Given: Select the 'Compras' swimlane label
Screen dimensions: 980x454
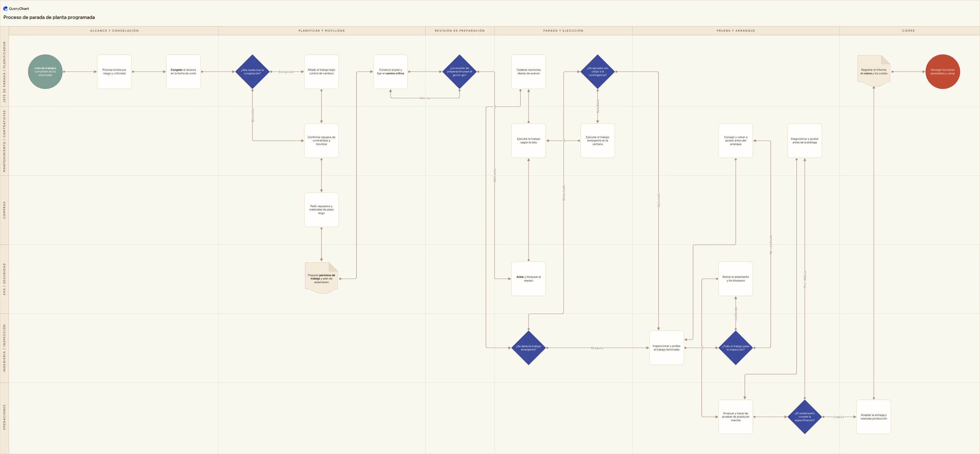Looking at the screenshot, I should tap(5, 210).
